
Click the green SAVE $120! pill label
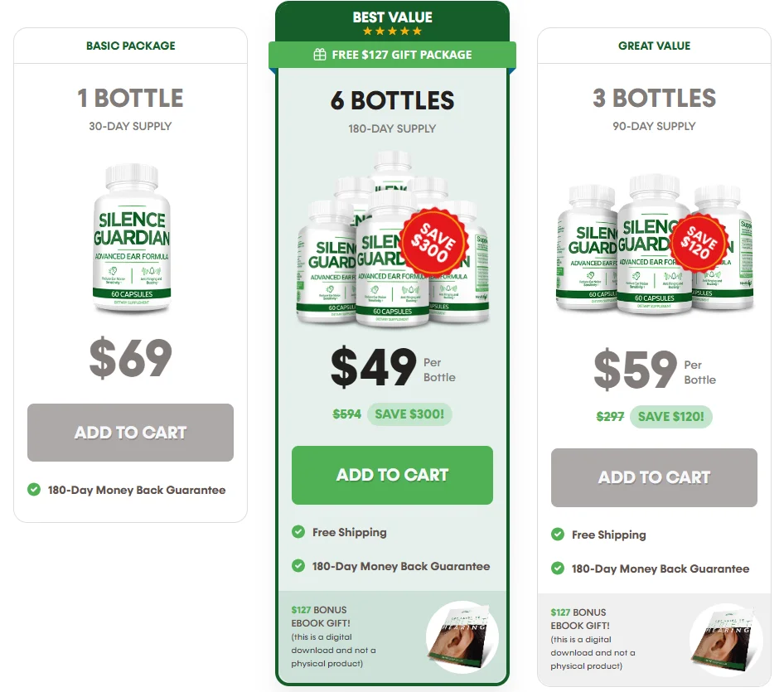(x=671, y=417)
